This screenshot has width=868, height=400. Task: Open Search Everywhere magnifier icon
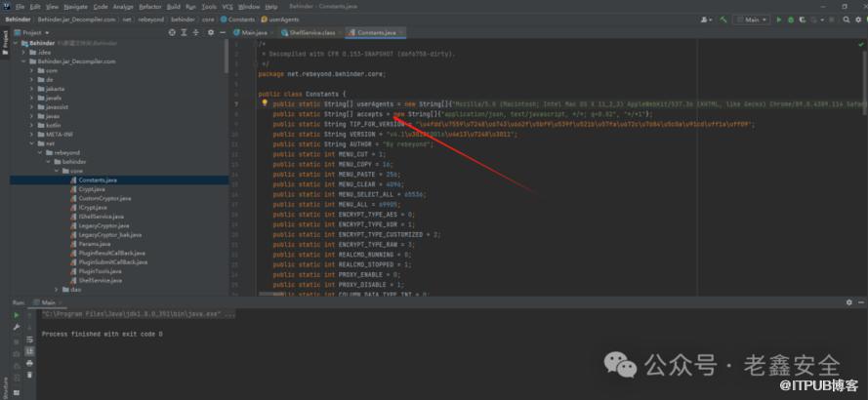point(848,19)
